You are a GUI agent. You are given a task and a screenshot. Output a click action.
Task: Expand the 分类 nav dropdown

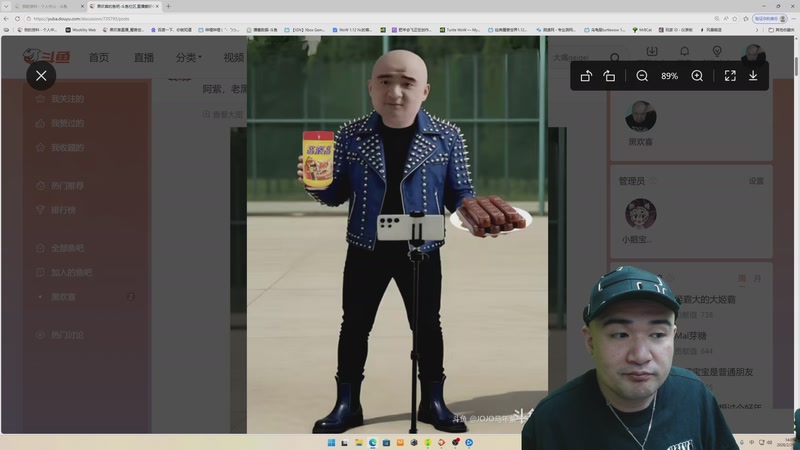(189, 58)
